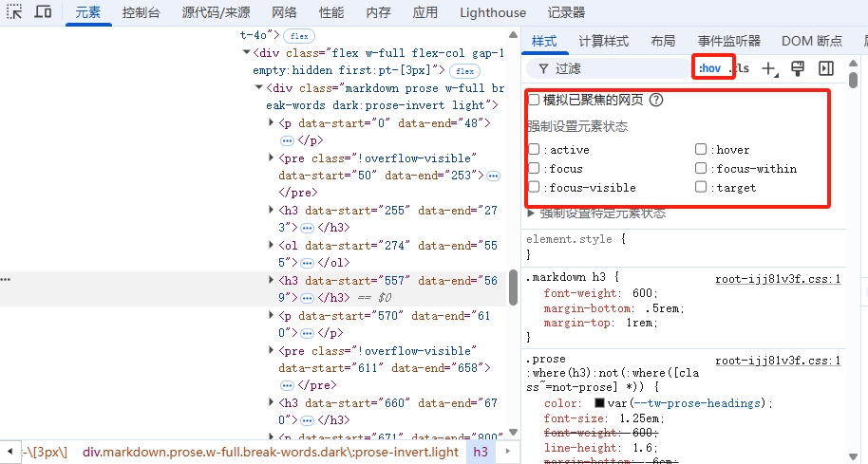Open the 布局 tab
The height and width of the screenshot is (464, 868).
[663, 41]
